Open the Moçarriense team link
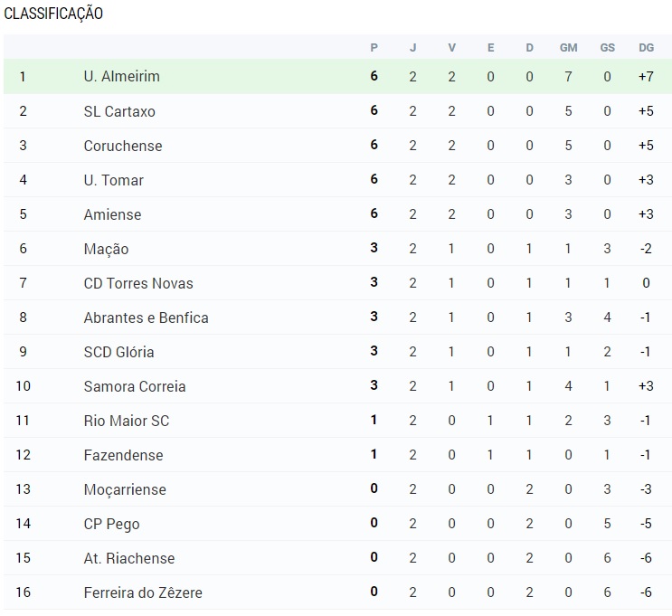Image resolution: width=672 pixels, height=616 pixels. click(x=125, y=489)
